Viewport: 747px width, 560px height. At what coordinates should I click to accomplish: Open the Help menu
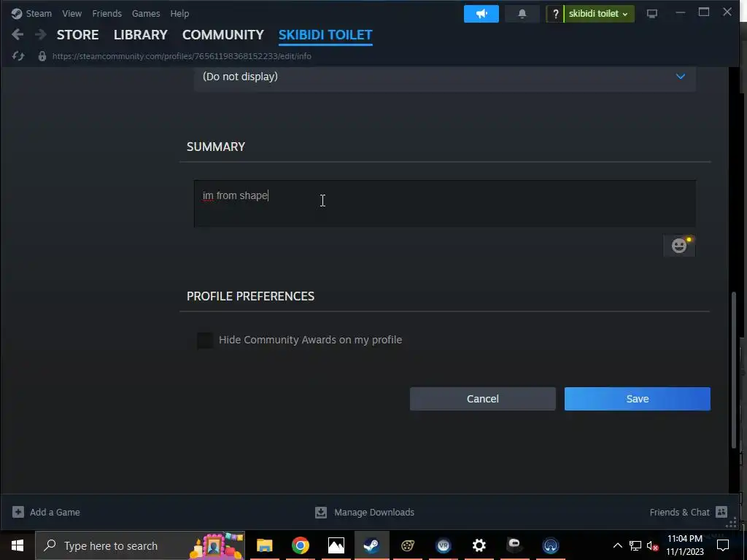coord(179,13)
